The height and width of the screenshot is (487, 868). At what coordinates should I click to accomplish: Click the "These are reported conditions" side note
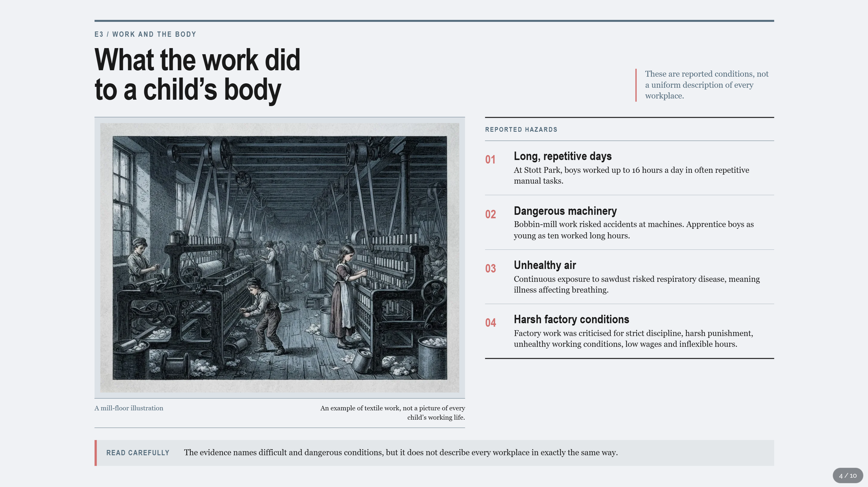[707, 85]
